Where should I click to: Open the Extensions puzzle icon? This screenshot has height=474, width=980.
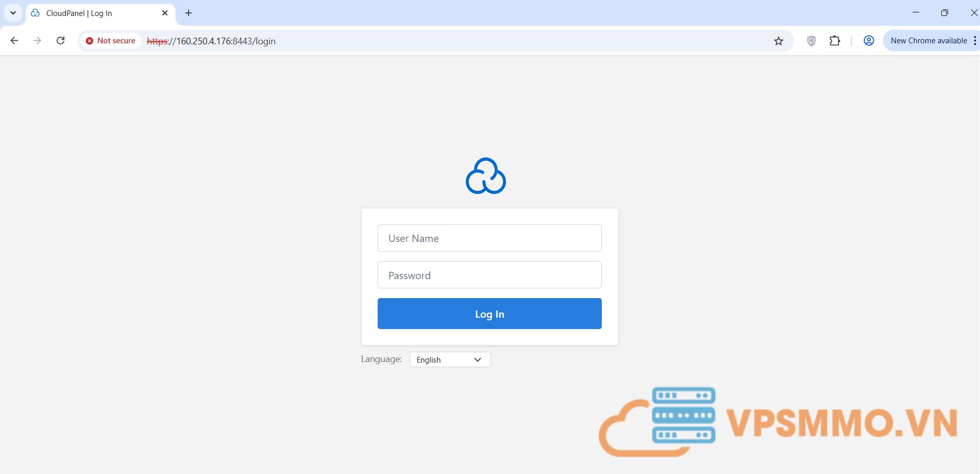coord(835,41)
